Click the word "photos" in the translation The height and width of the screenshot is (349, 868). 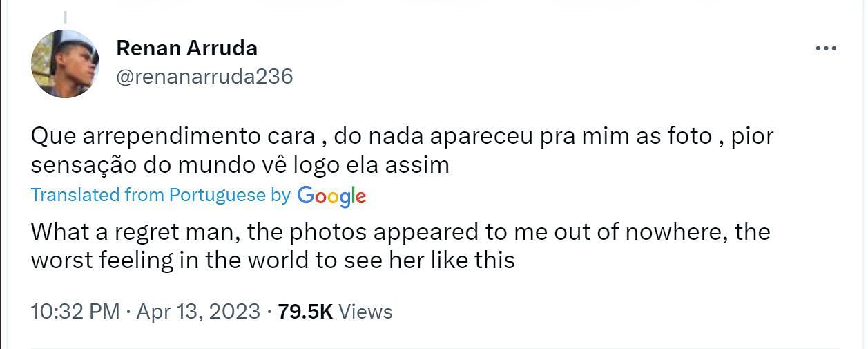click(326, 231)
